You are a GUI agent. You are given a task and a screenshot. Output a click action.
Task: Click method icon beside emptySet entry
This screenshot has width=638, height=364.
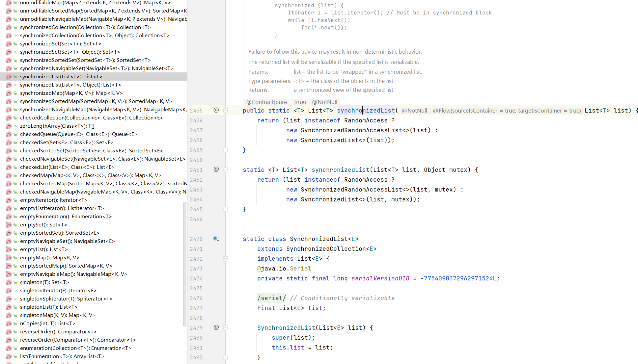coord(9,225)
